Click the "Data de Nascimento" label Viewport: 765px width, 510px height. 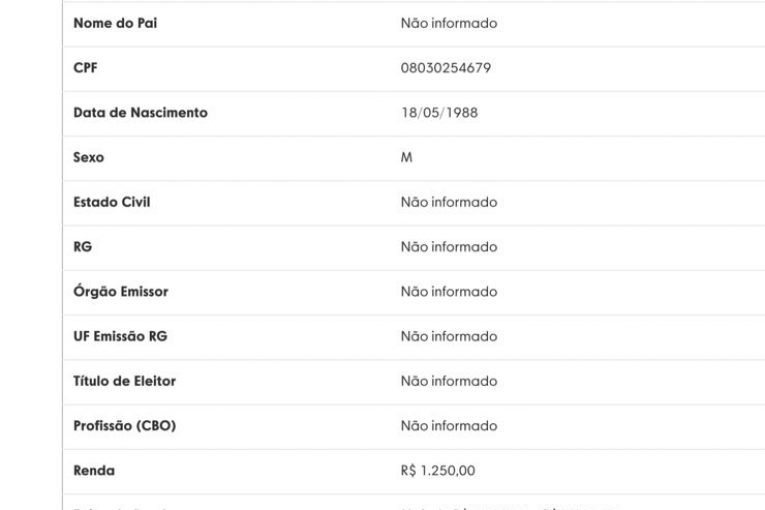pyautogui.click(x=140, y=114)
